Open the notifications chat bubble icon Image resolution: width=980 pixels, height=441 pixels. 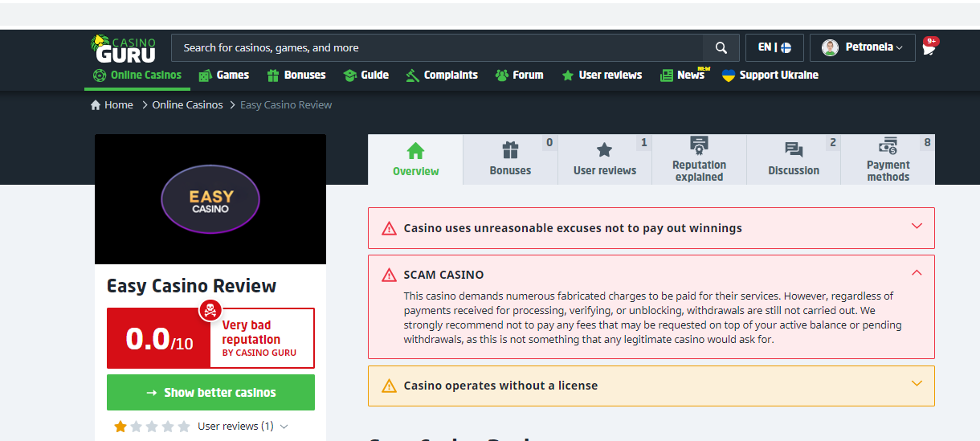pos(929,47)
